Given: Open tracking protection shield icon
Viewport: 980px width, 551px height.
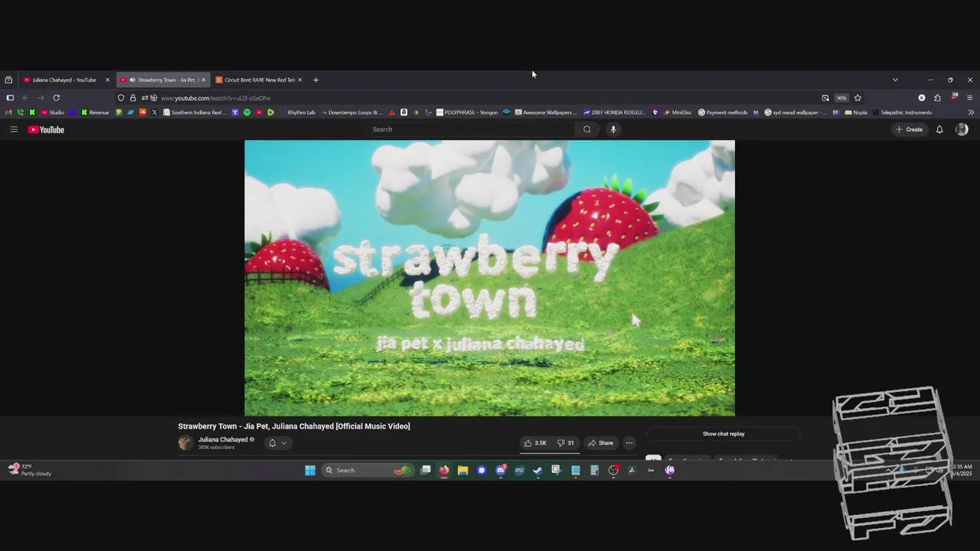Looking at the screenshot, I should [121, 98].
